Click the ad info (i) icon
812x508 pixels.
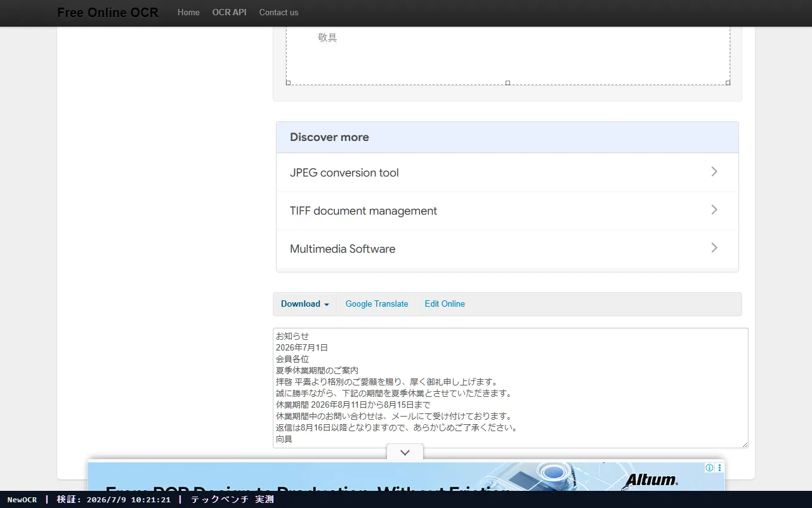pyautogui.click(x=709, y=468)
